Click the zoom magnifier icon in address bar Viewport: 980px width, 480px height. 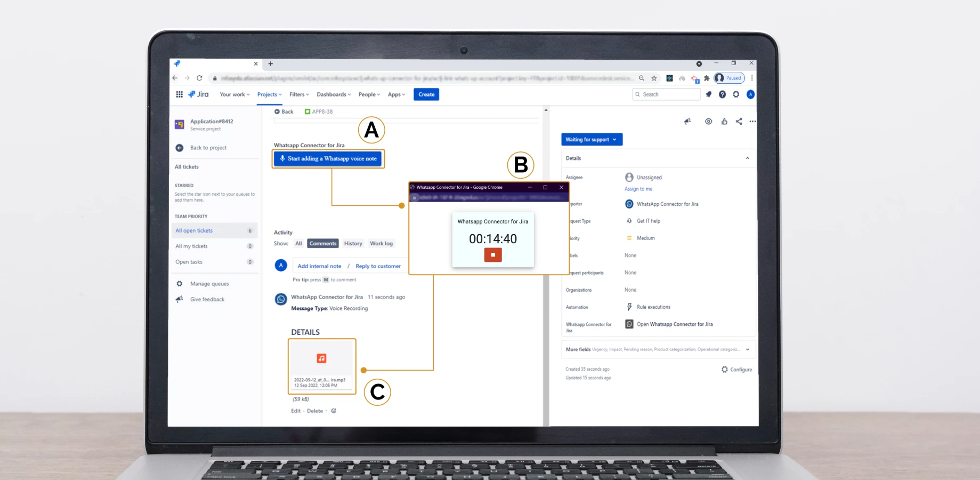[x=642, y=78]
